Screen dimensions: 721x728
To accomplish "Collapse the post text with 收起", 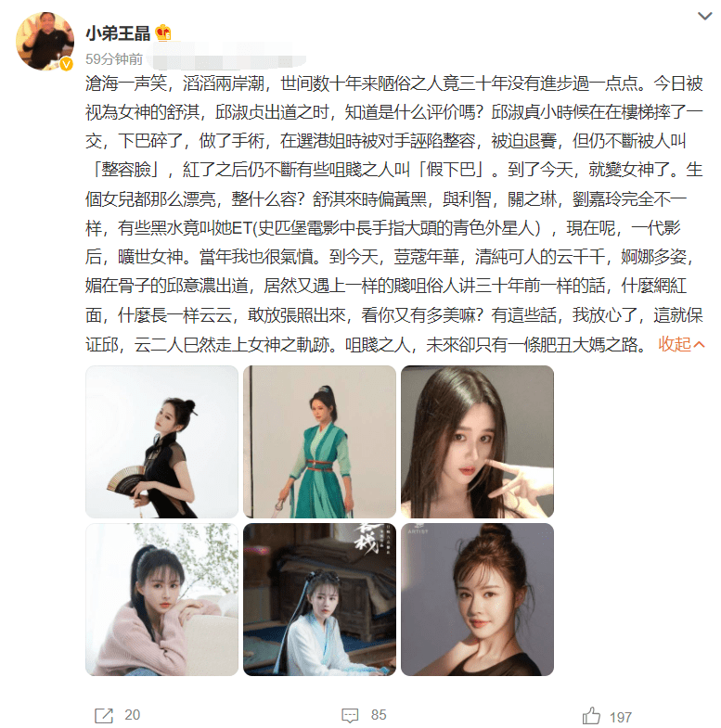I will 681,344.
